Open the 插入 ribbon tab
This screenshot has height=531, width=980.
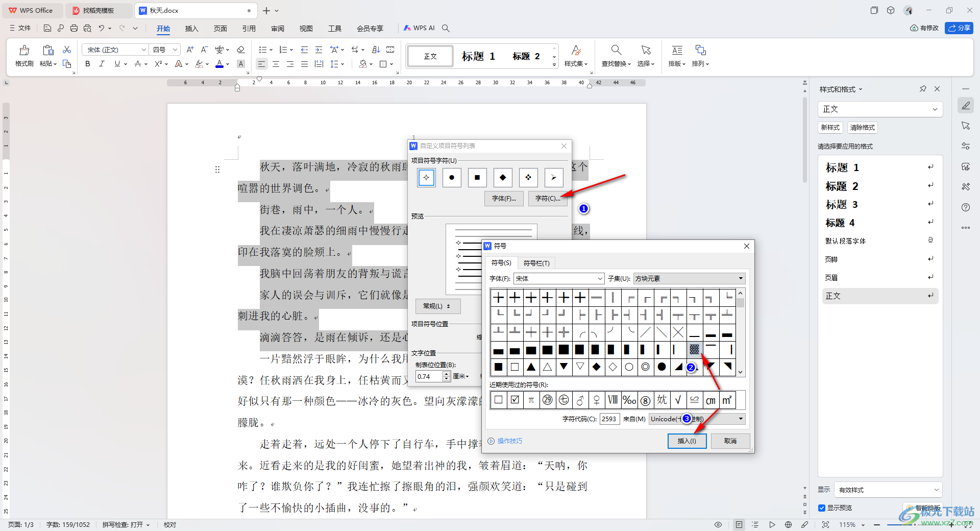coord(191,28)
